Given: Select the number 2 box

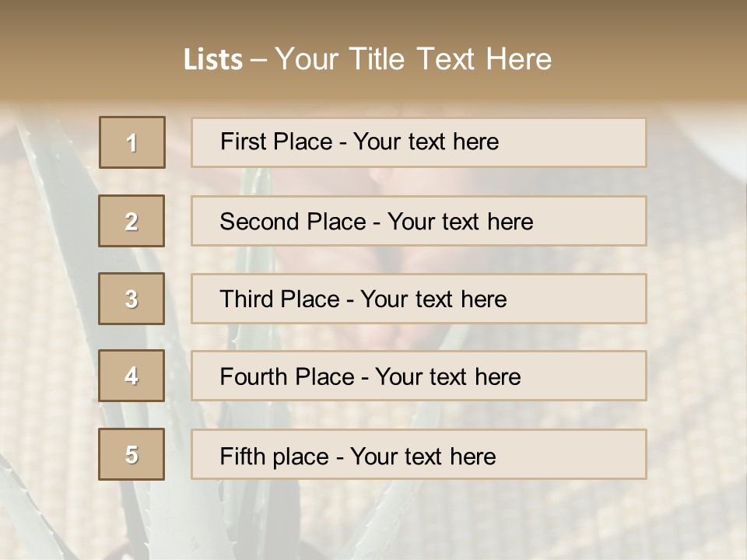Looking at the screenshot, I should click(132, 221).
